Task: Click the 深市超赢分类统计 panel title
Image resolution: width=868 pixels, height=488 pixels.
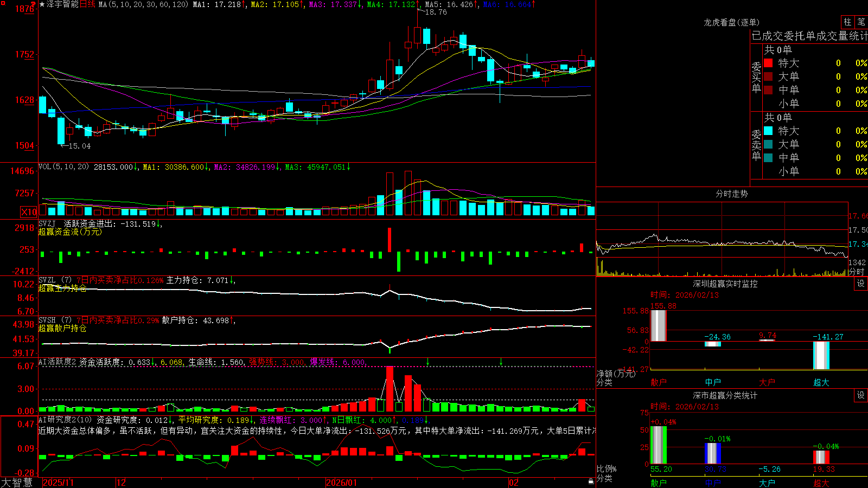Action: [725, 395]
